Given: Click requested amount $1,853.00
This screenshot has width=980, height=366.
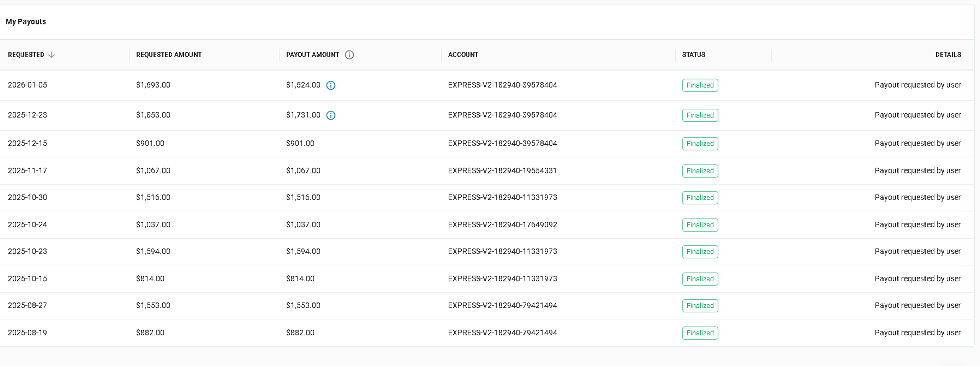Looking at the screenshot, I should (153, 115).
